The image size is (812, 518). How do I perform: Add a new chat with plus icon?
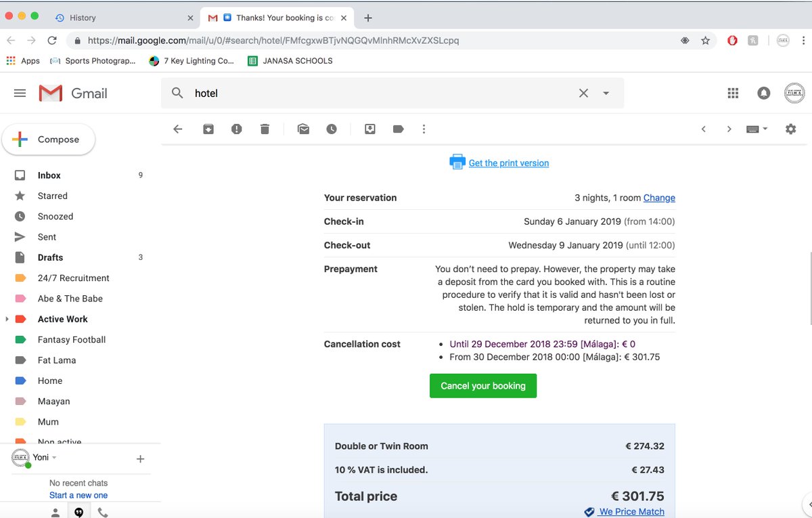click(x=140, y=459)
